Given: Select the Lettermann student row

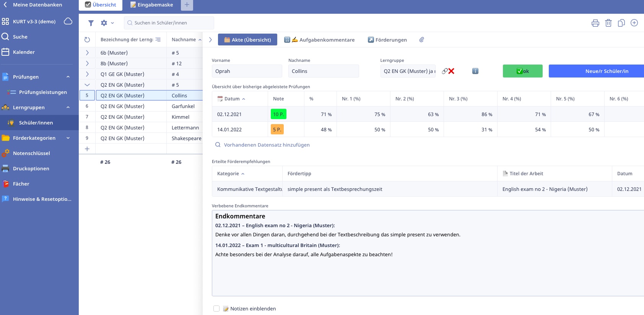Looking at the screenshot, I should 141,128.
